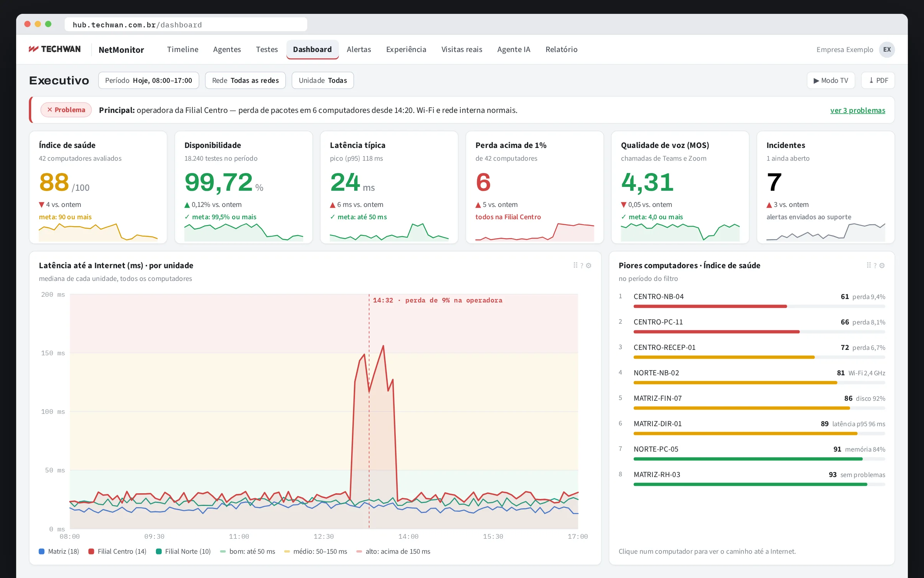The height and width of the screenshot is (578, 924).
Task: Click CENTRO-NB-04 health bar
Action: (759, 306)
